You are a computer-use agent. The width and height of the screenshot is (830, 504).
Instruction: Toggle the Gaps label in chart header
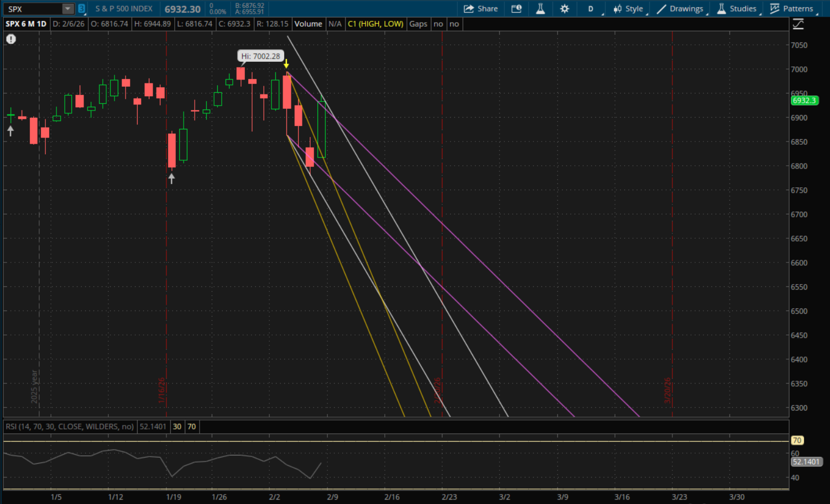click(418, 24)
